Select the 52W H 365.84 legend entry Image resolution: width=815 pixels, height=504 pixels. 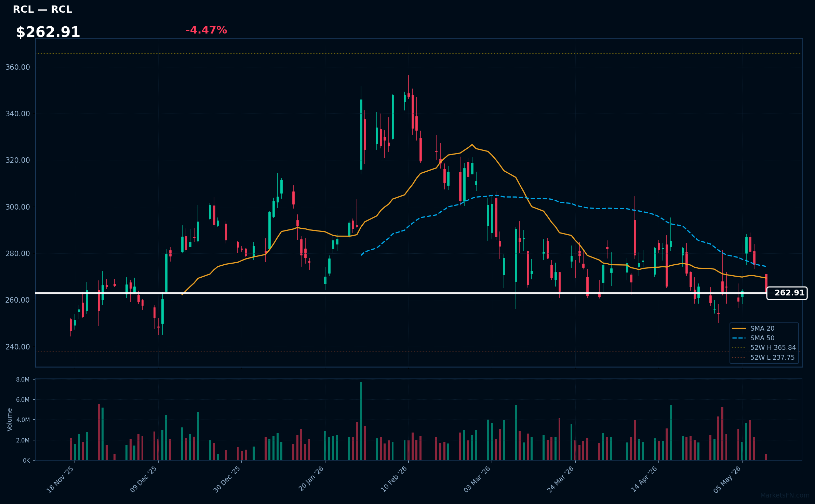tap(764, 347)
